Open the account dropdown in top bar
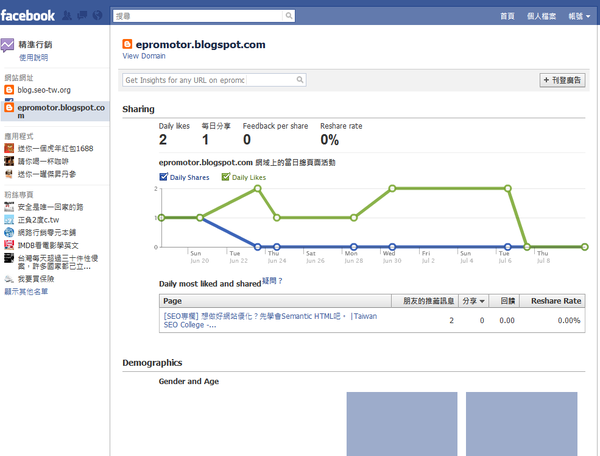Viewport: 600px width, 456px height. (579, 16)
